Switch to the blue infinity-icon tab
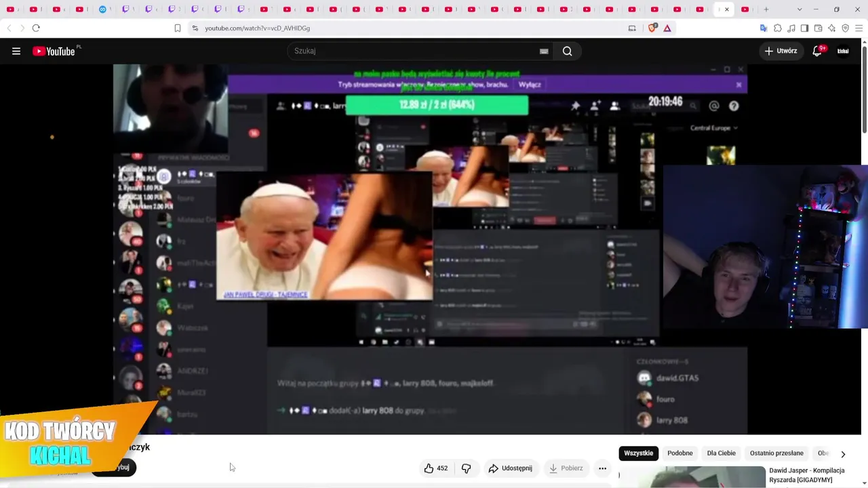This screenshot has height=488, width=868. click(102, 9)
